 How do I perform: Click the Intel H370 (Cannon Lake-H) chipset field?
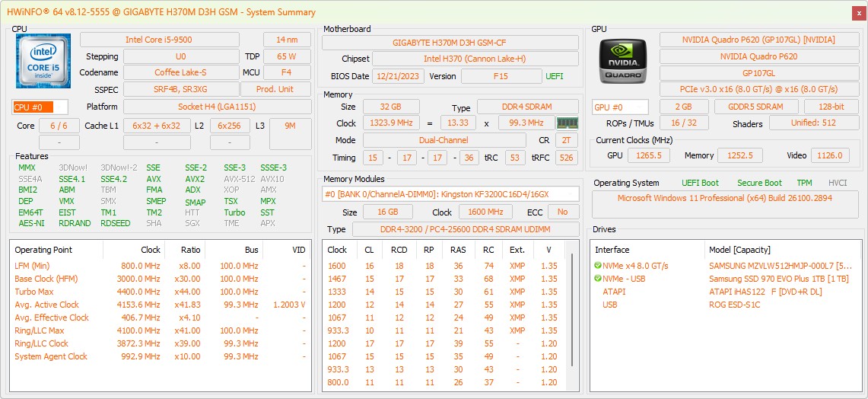[475, 59]
